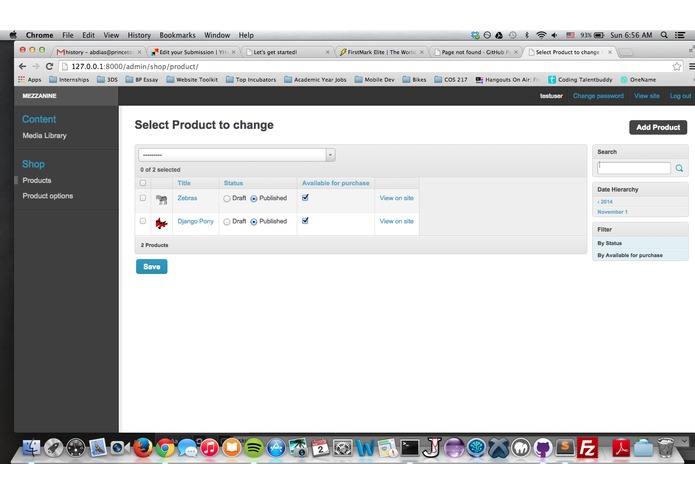The height and width of the screenshot is (494, 695).
Task: Set Django Pony status to Published
Action: 254,222
